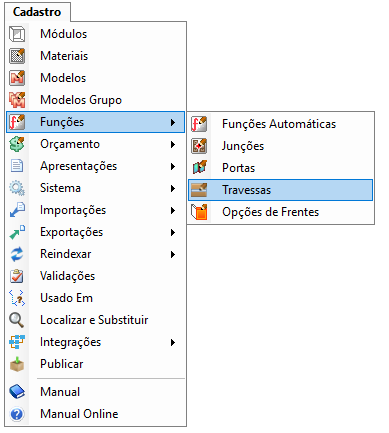This screenshot has width=389, height=433.
Task: Select the Portas menu item
Action: click(x=280, y=168)
